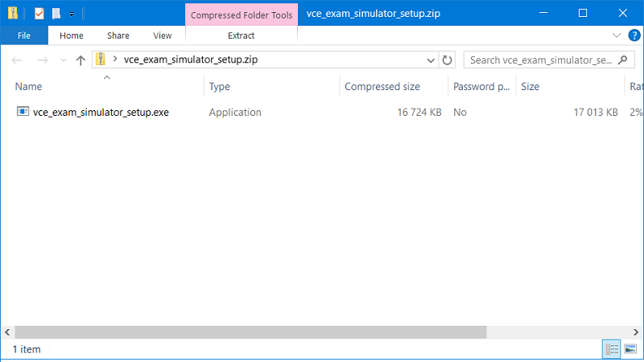Click the vce_exam_simulator_setup.zip address path

(191, 60)
